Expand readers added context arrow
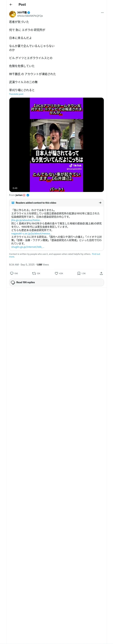This screenshot has width=113, height=644. pyautogui.click(x=100, y=203)
